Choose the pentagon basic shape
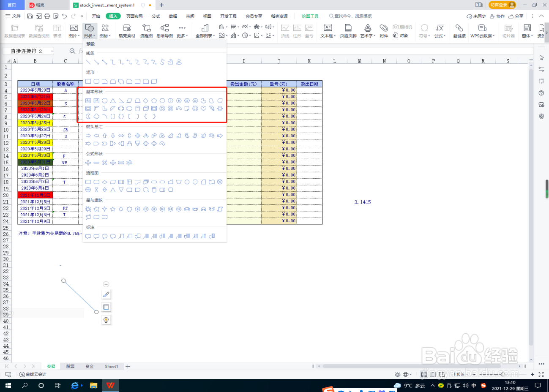Image resolution: width=549 pixels, height=392 pixels. click(154, 101)
